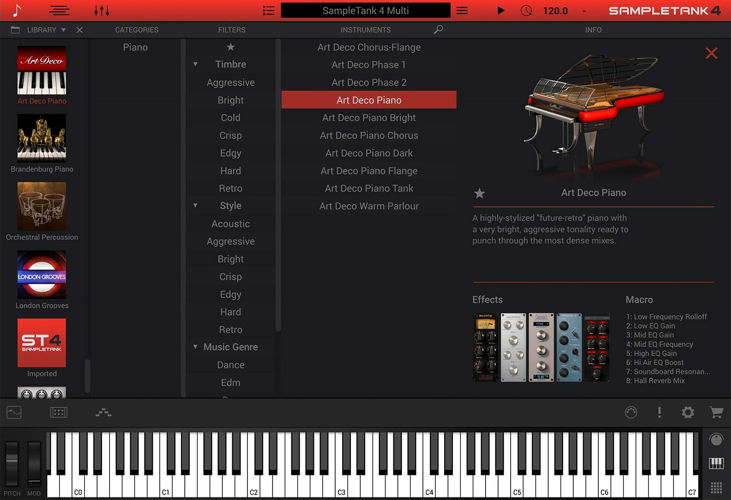Open the multi preset list icon

[x=268, y=10]
